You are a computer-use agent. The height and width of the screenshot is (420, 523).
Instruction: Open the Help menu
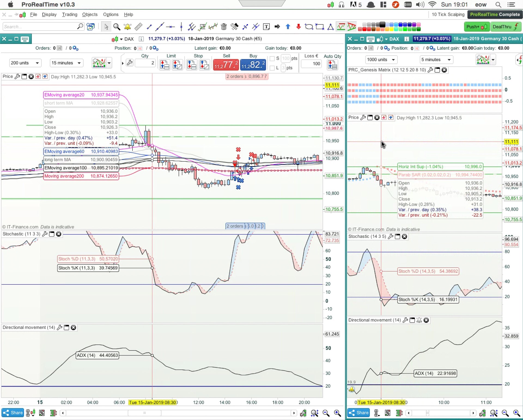click(x=129, y=15)
